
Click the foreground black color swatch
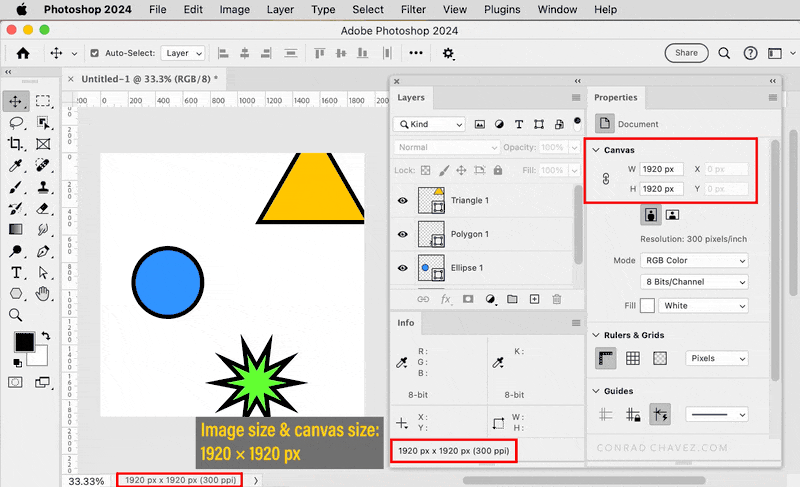[x=24, y=342]
